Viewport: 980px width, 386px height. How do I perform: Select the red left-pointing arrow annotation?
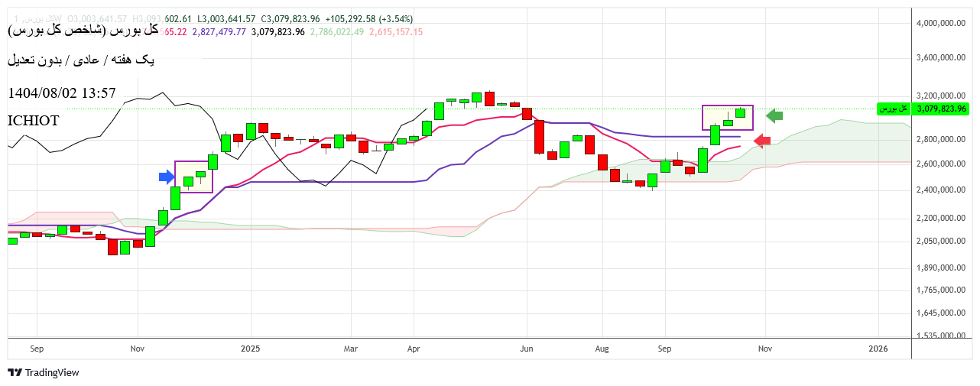click(x=762, y=141)
